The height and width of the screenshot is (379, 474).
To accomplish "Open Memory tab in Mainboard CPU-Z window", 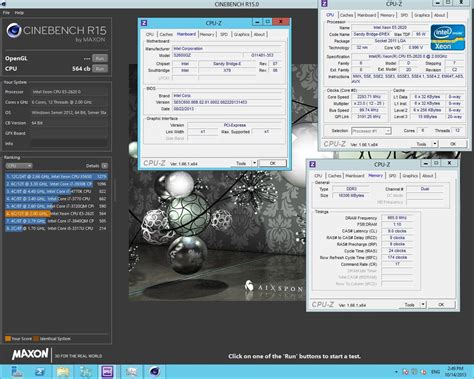I will 207,34.
